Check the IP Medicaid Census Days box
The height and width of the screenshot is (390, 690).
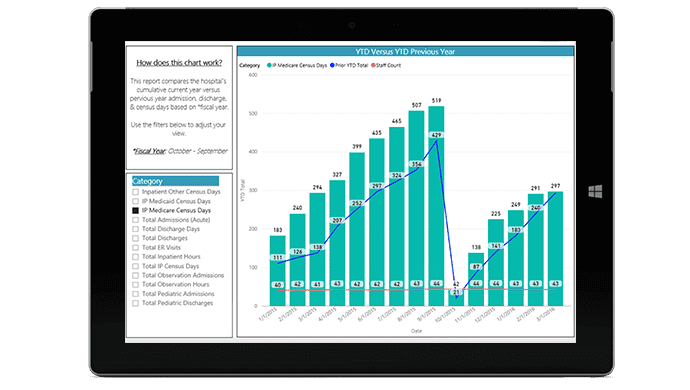click(x=136, y=201)
